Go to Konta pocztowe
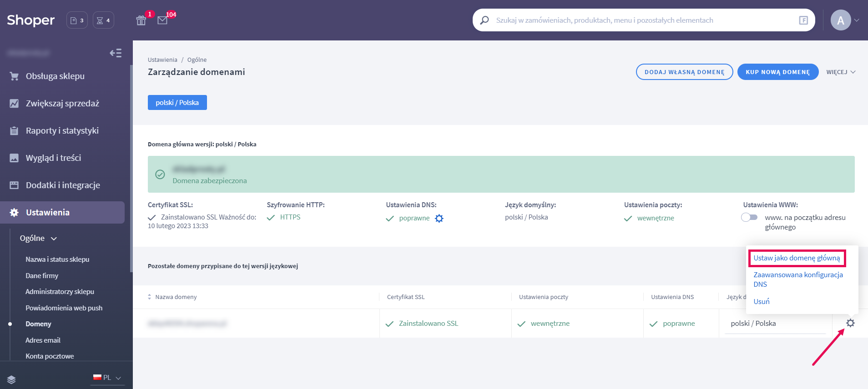868x389 pixels. (50, 356)
